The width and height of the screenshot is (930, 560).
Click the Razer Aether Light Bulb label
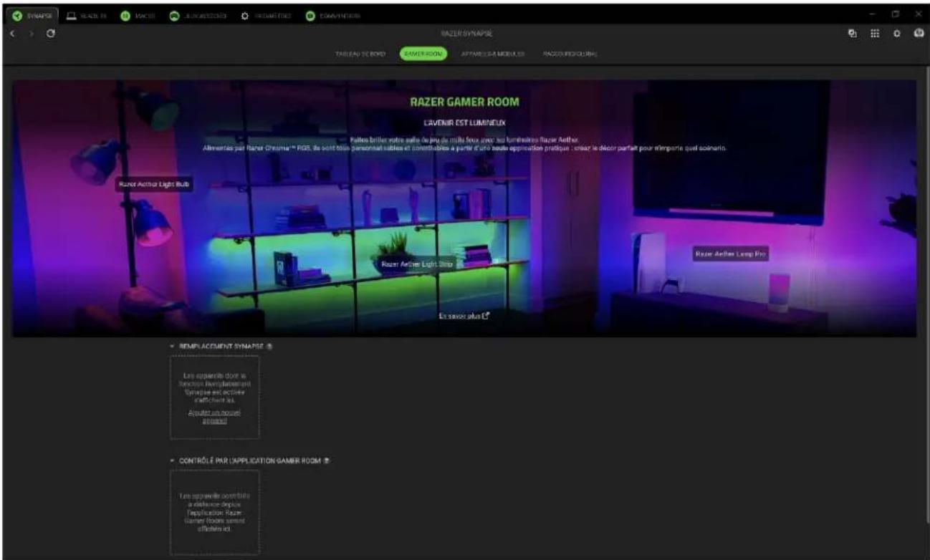click(x=153, y=184)
